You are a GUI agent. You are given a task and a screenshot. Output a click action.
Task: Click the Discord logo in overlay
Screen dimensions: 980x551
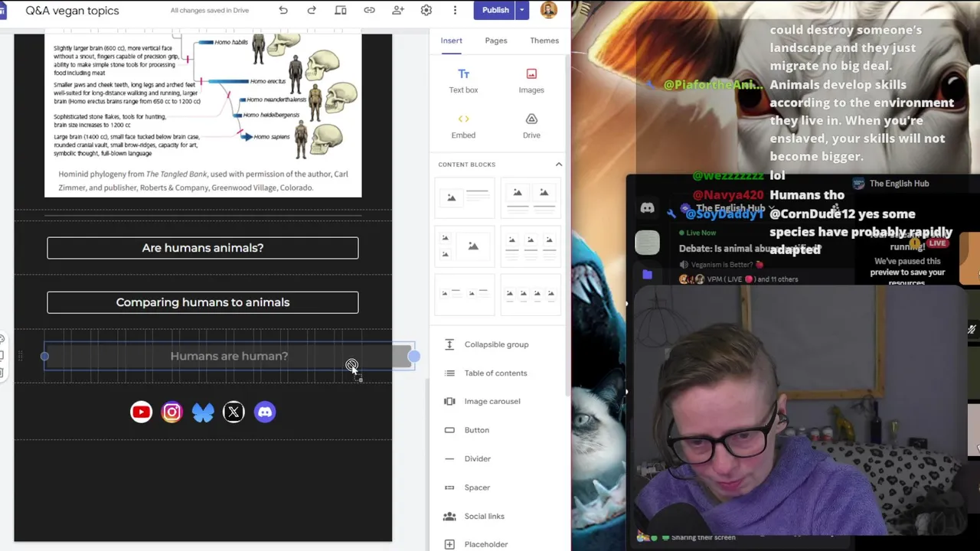point(647,207)
